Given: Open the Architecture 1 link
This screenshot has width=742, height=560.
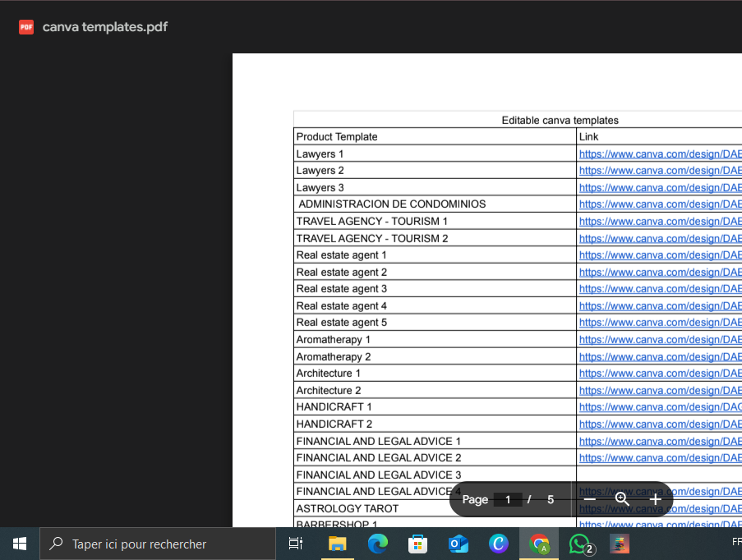Looking at the screenshot, I should pyautogui.click(x=661, y=374).
